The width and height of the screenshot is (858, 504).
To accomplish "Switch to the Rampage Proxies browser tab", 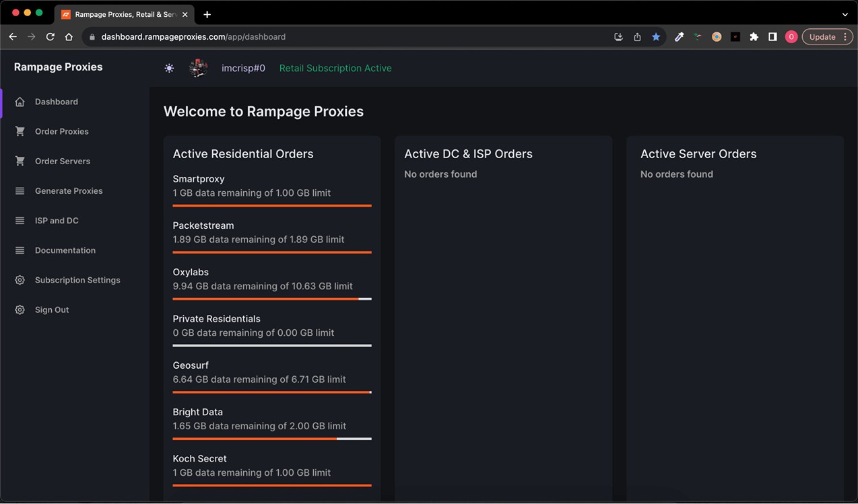I will click(121, 13).
